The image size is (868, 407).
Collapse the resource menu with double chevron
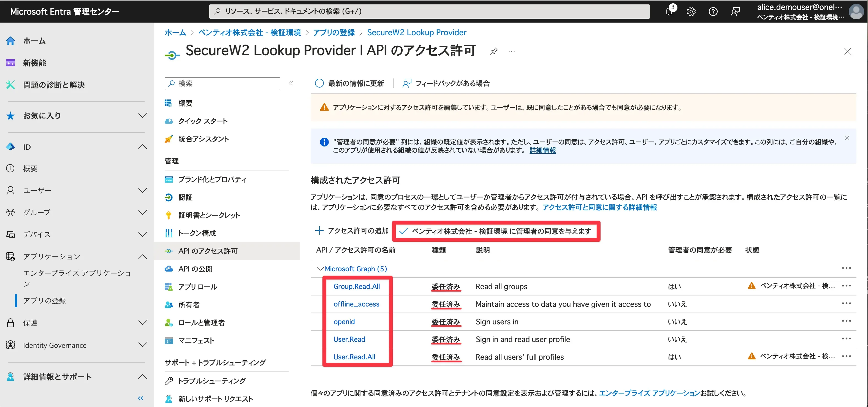pyautogui.click(x=291, y=83)
